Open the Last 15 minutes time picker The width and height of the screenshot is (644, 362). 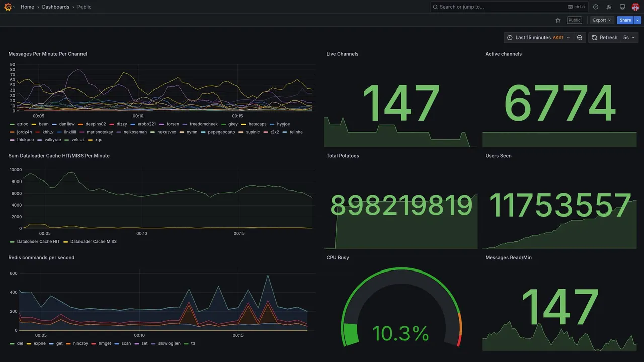pyautogui.click(x=538, y=38)
